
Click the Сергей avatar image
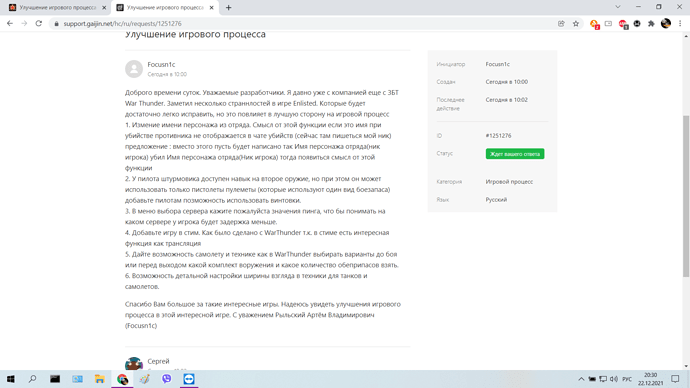click(x=134, y=363)
